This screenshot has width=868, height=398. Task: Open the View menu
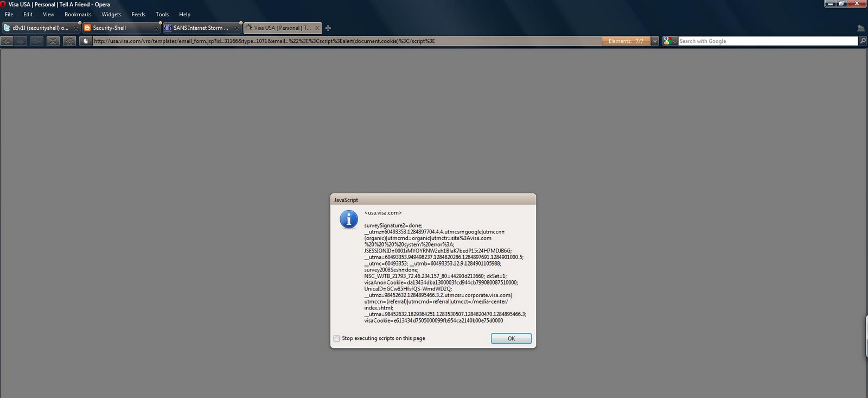(48, 15)
